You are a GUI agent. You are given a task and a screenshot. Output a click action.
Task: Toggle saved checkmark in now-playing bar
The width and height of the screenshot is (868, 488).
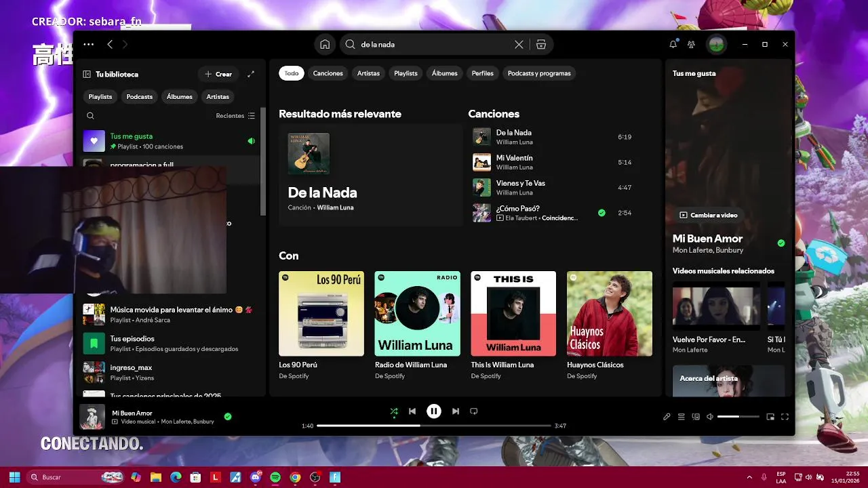click(228, 416)
